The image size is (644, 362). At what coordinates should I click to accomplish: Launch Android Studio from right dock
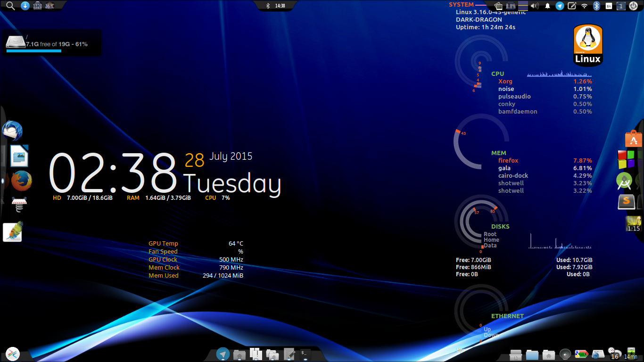pyautogui.click(x=624, y=181)
